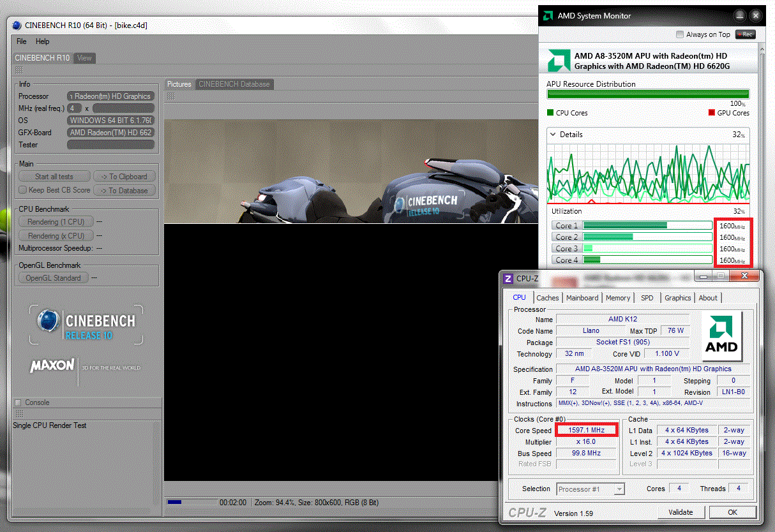Click the grip handle below CINEBENCH R10 tab
Viewport: 775px width, 532px height.
click(x=19, y=70)
